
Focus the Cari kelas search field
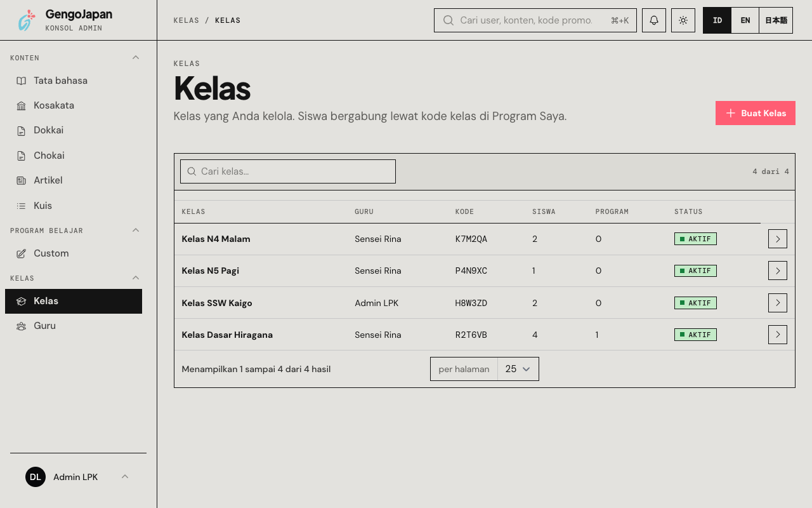pyautogui.click(x=288, y=171)
